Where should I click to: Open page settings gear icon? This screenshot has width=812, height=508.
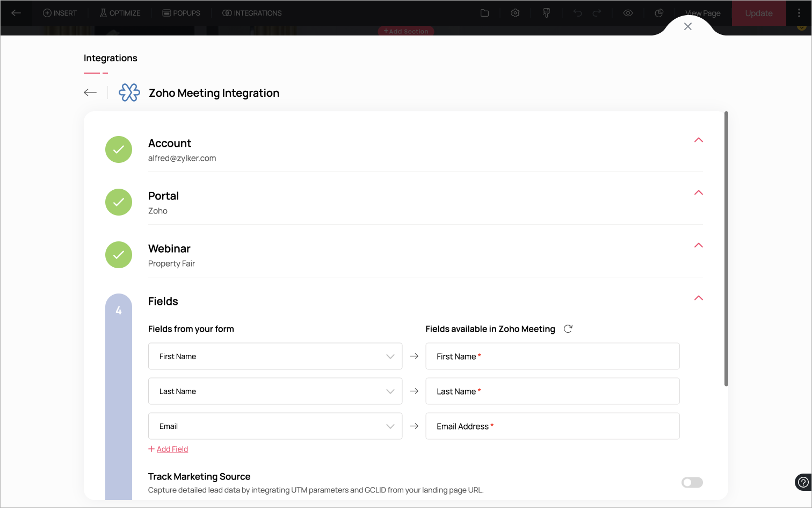click(515, 13)
